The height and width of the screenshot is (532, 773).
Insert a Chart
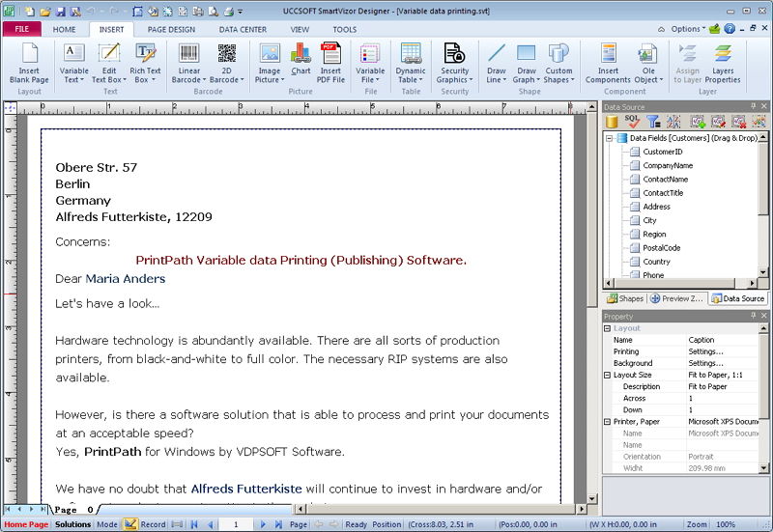301,59
